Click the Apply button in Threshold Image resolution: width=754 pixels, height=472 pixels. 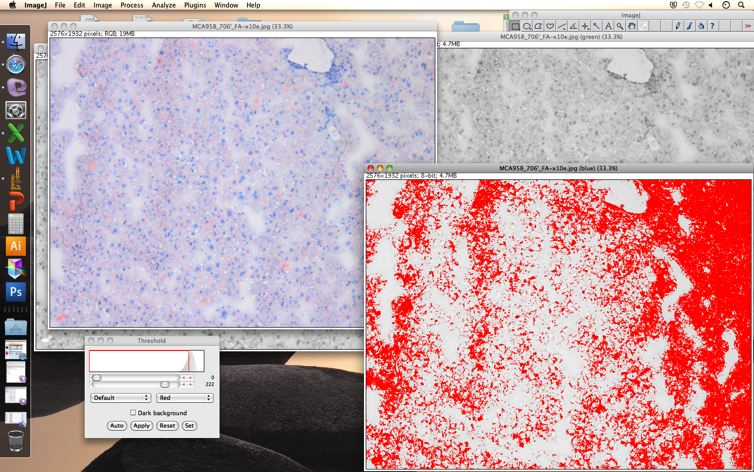pos(141,426)
